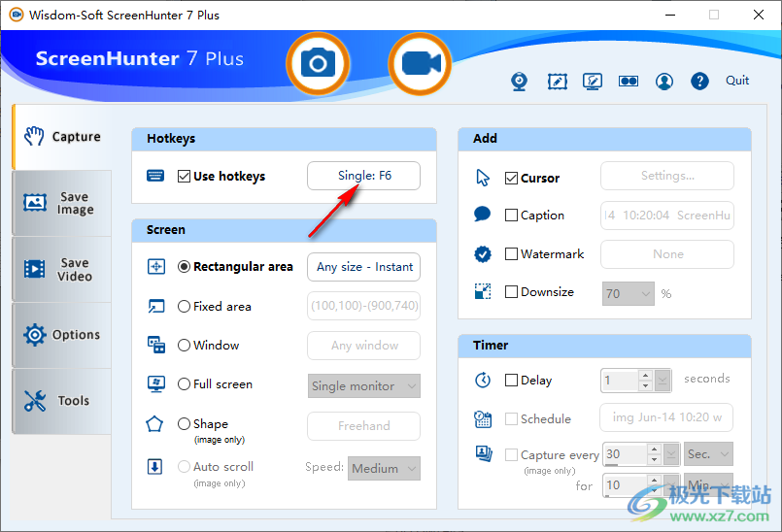The height and width of the screenshot is (532, 782).
Task: Open the webcam tool icon
Action: point(519,82)
